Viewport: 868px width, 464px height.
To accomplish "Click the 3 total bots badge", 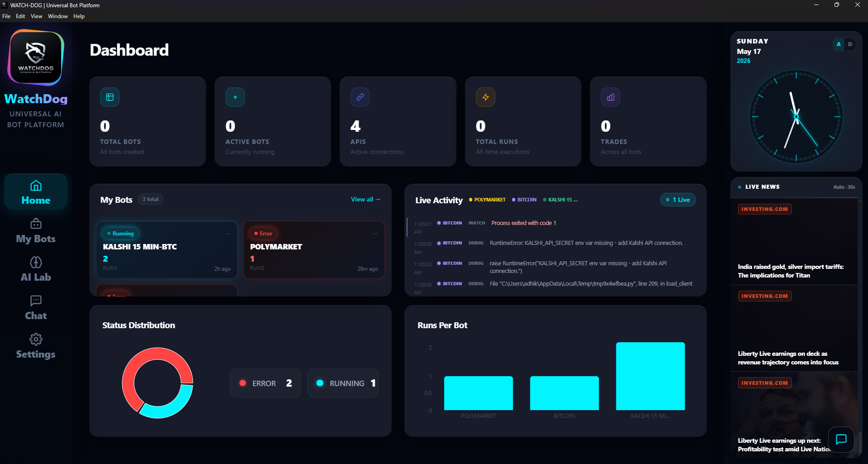I will point(150,199).
